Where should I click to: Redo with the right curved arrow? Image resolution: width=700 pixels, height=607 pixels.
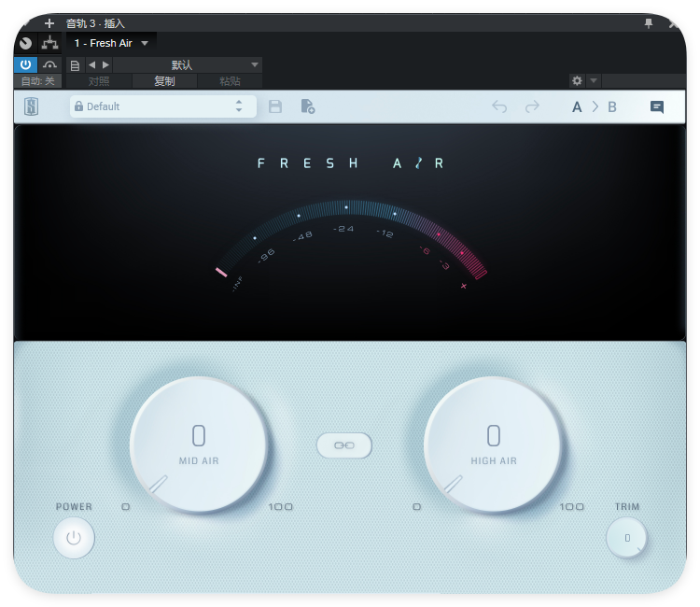(x=532, y=106)
